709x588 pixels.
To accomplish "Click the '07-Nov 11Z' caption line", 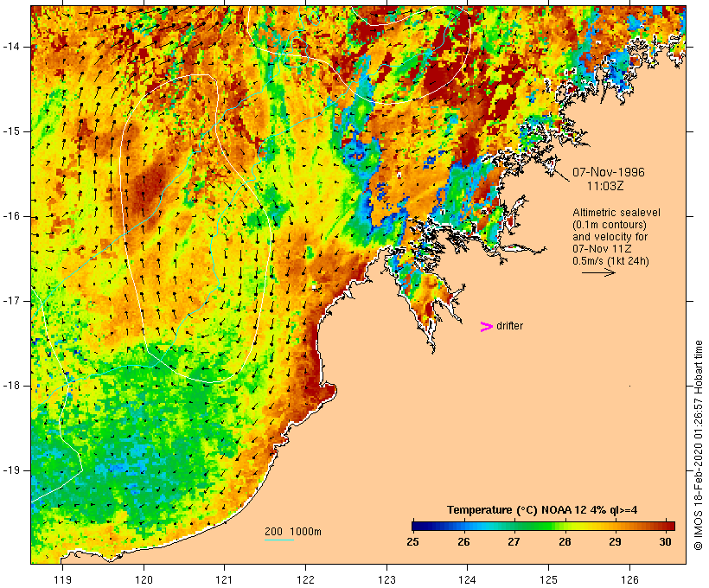I will pos(602,249).
